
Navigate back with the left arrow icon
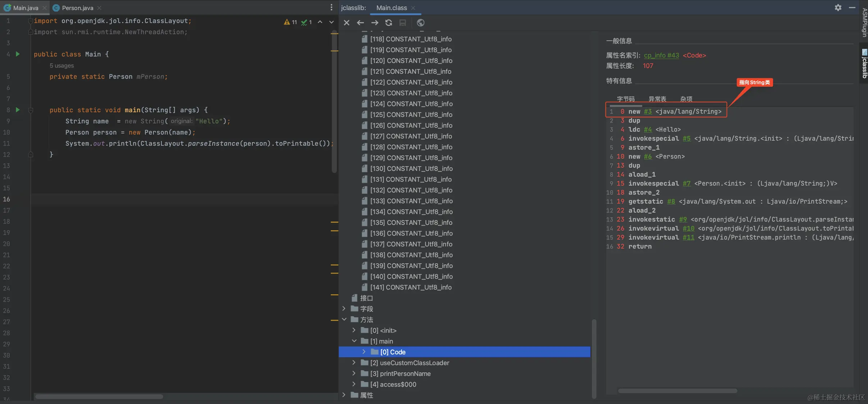360,23
